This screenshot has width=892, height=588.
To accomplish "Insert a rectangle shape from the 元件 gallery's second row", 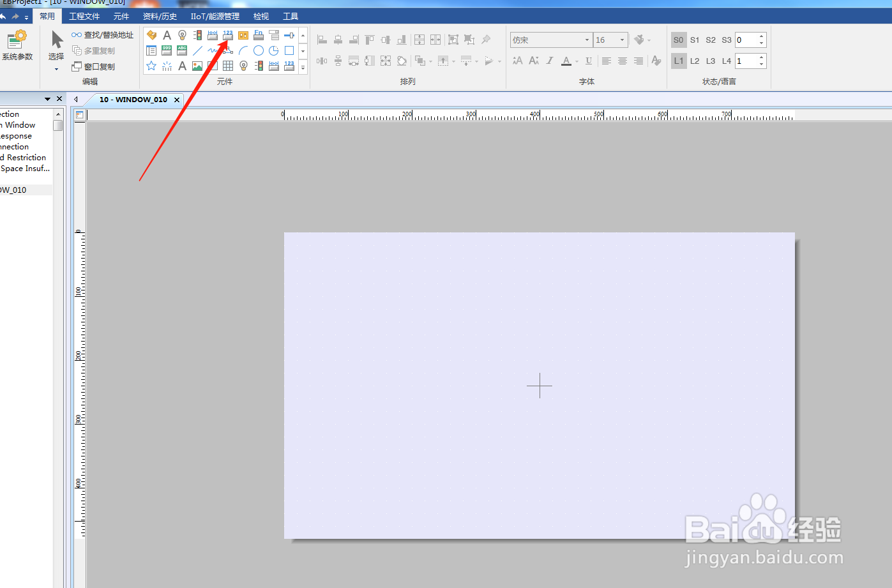I will (x=289, y=50).
